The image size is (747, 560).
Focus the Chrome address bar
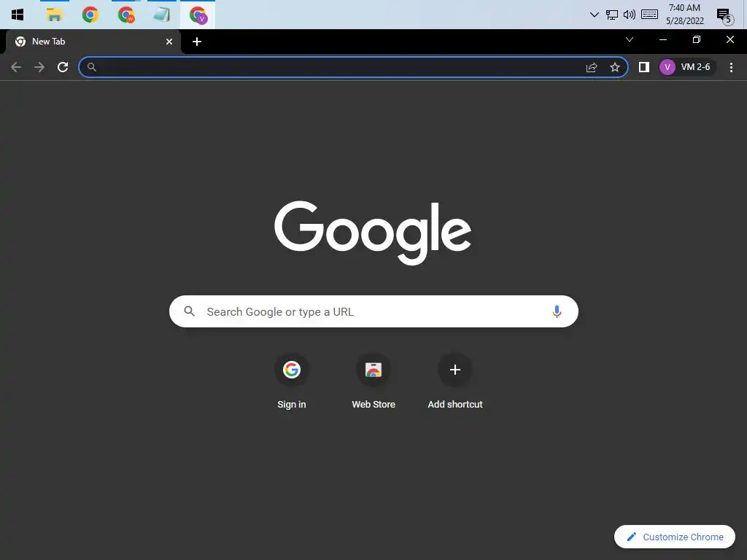coord(353,67)
